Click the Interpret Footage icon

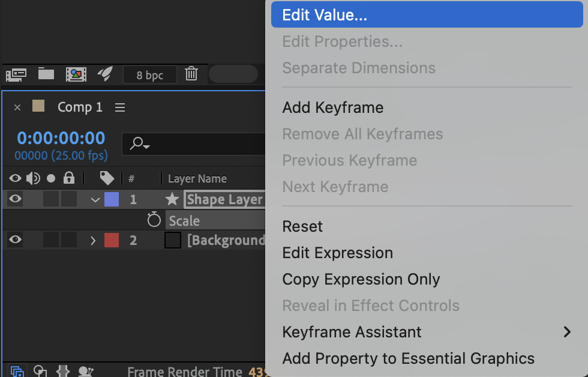tap(16, 74)
